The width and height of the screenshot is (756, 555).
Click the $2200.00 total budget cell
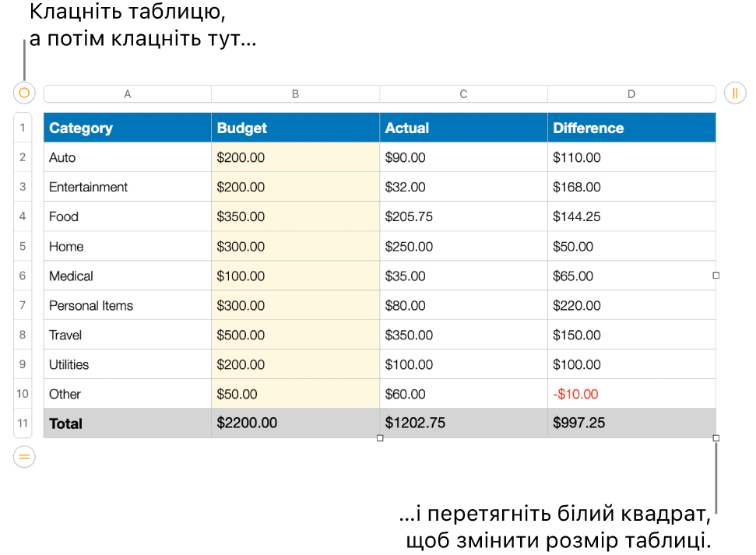296,423
